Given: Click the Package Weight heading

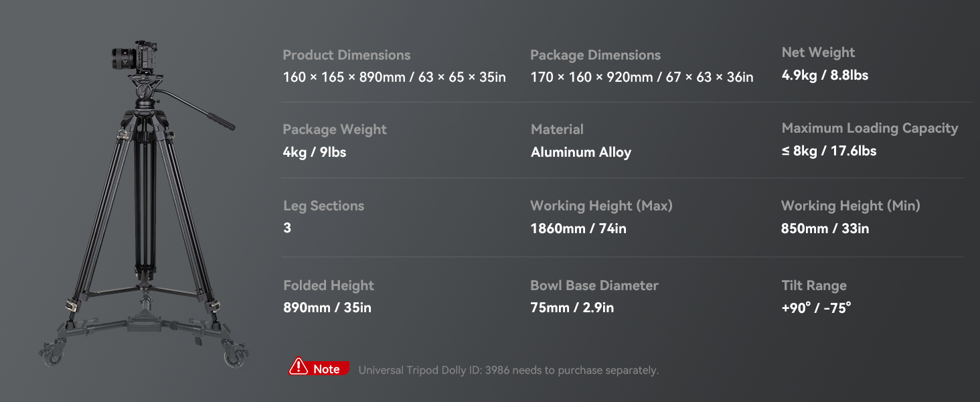Looking at the screenshot, I should (x=335, y=129).
